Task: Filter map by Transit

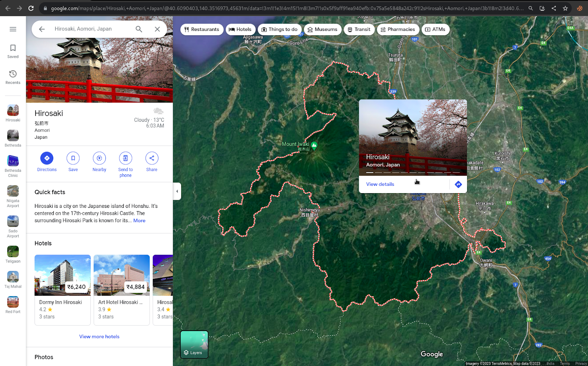Action: point(359,29)
